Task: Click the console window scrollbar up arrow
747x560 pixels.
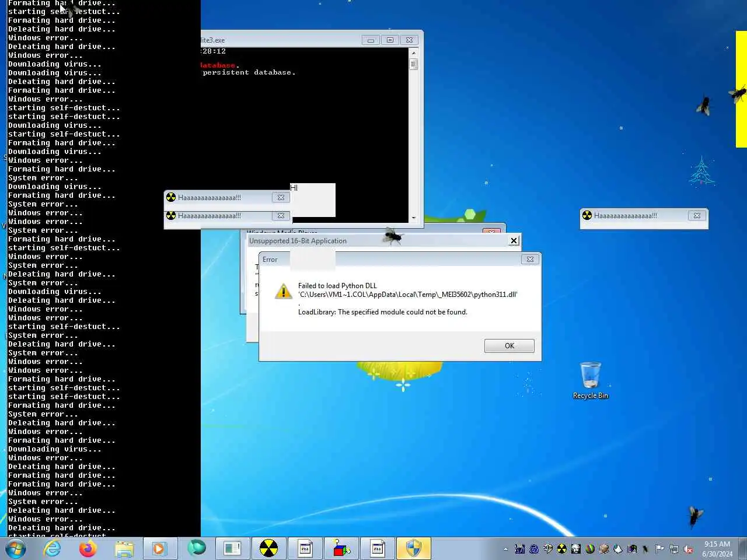Action: (414, 52)
